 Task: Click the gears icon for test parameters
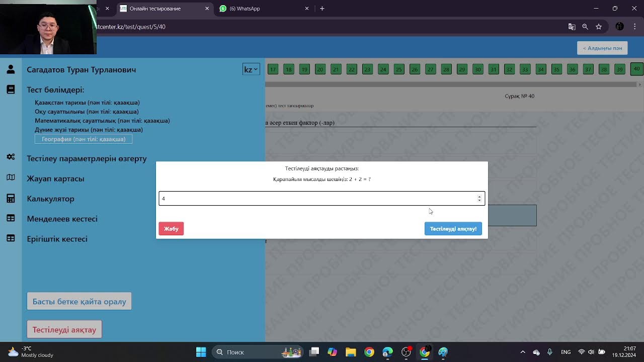[x=11, y=157]
